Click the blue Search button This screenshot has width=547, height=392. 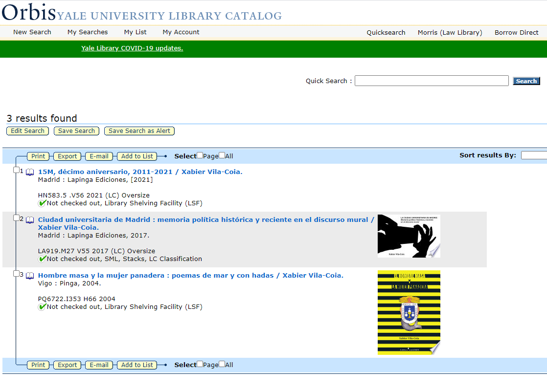pos(526,81)
